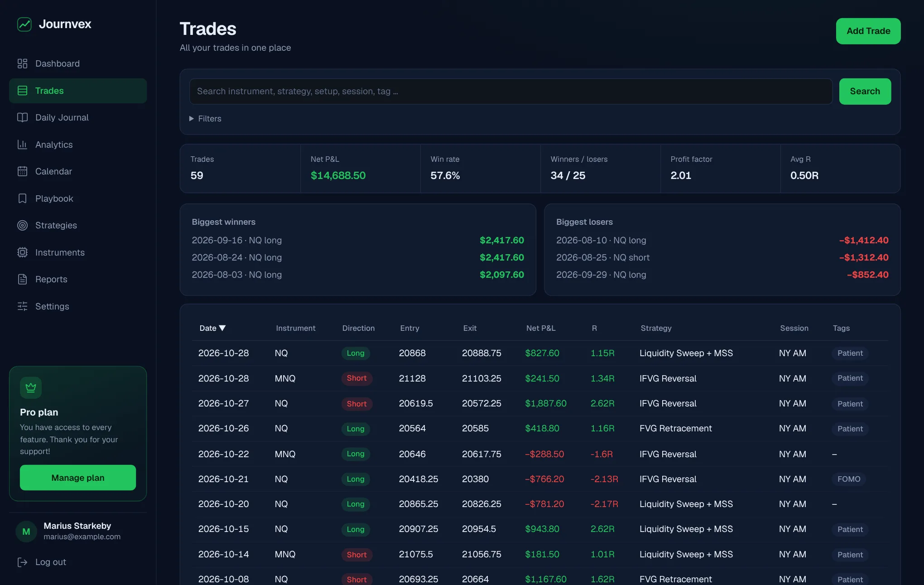Click FVG Retracement on 2026-10-26 row
Screen dimensions: 924x585
[675, 428]
